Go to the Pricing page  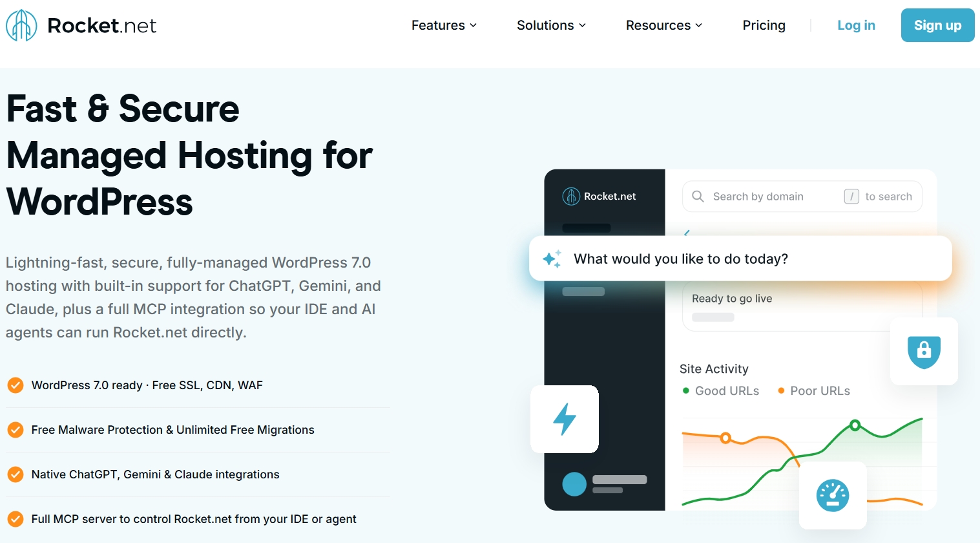pos(764,25)
